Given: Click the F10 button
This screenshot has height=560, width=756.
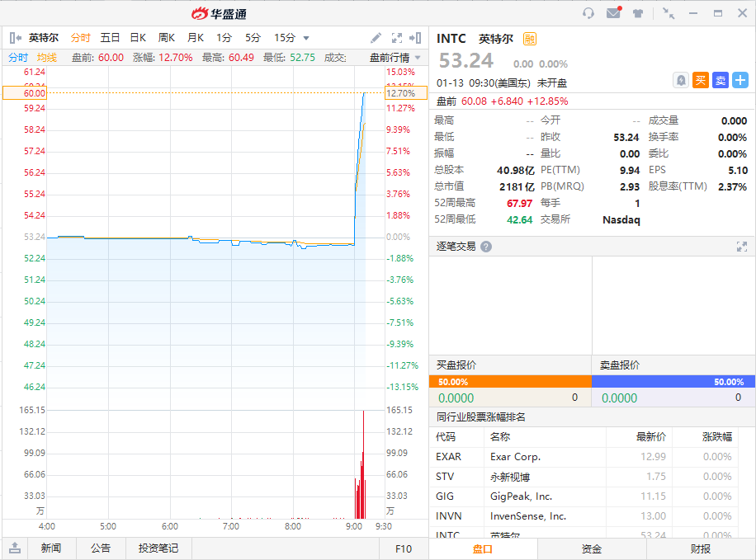Looking at the screenshot, I should coord(404,548).
